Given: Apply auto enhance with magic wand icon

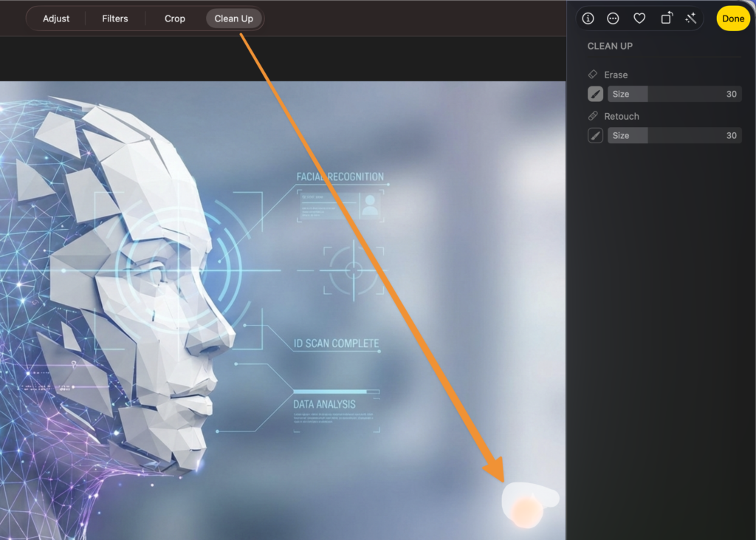Looking at the screenshot, I should pyautogui.click(x=691, y=18).
